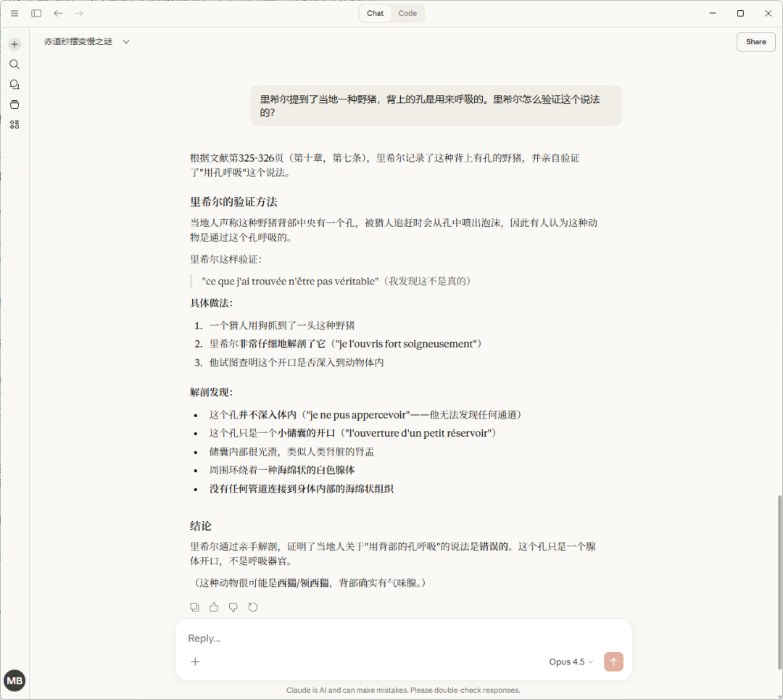The image size is (783, 700).
Task: Click the disclaimer text about Claude mistakes
Action: coord(403,690)
